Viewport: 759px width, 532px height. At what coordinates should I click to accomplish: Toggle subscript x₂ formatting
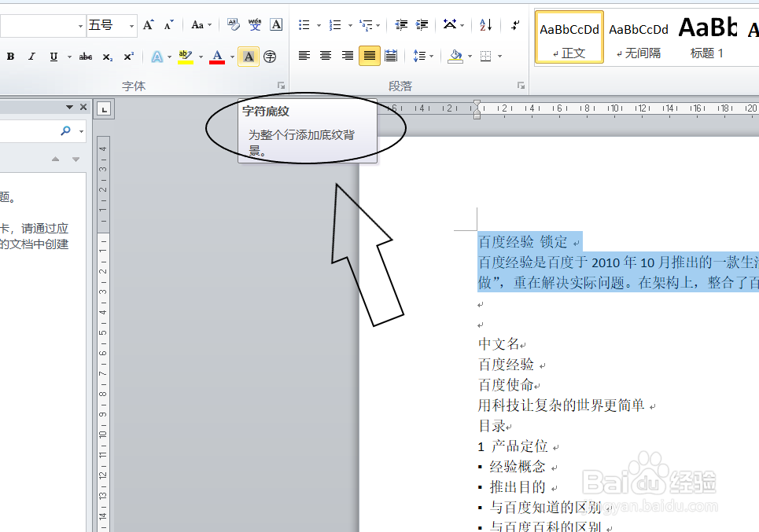pos(108,57)
